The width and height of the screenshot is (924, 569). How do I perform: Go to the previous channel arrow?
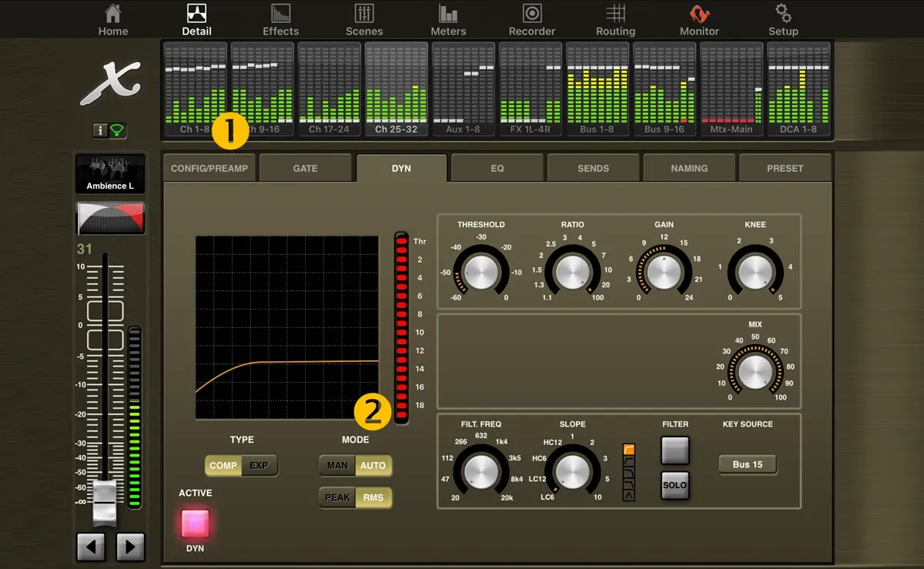click(91, 547)
